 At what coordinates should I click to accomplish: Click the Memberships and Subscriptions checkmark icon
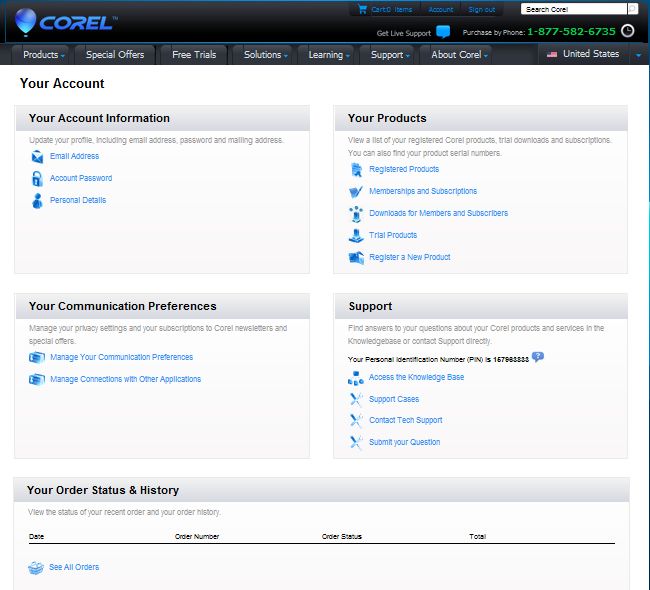coord(356,192)
